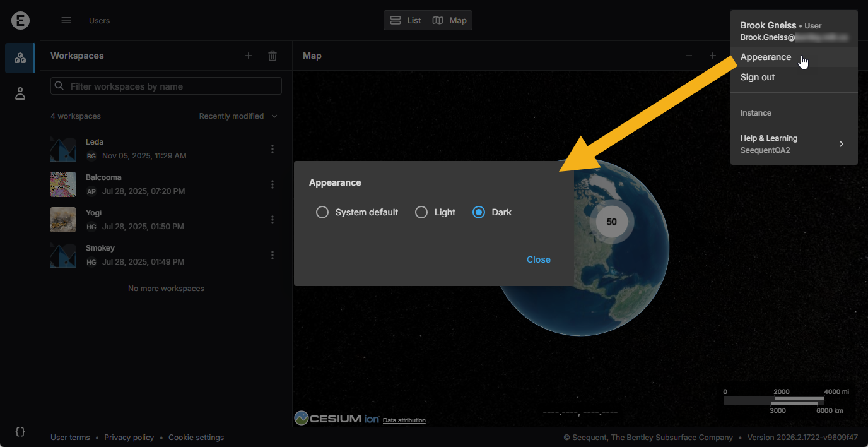This screenshot has height=447, width=868.
Task: Open the Recently modified sort dropdown
Action: [238, 116]
